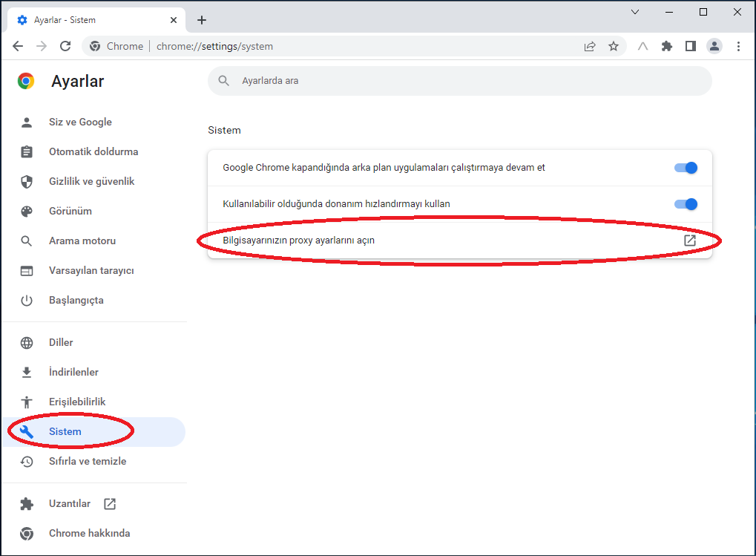Reload the settings page
Viewport: 756px width, 556px height.
click(x=65, y=46)
